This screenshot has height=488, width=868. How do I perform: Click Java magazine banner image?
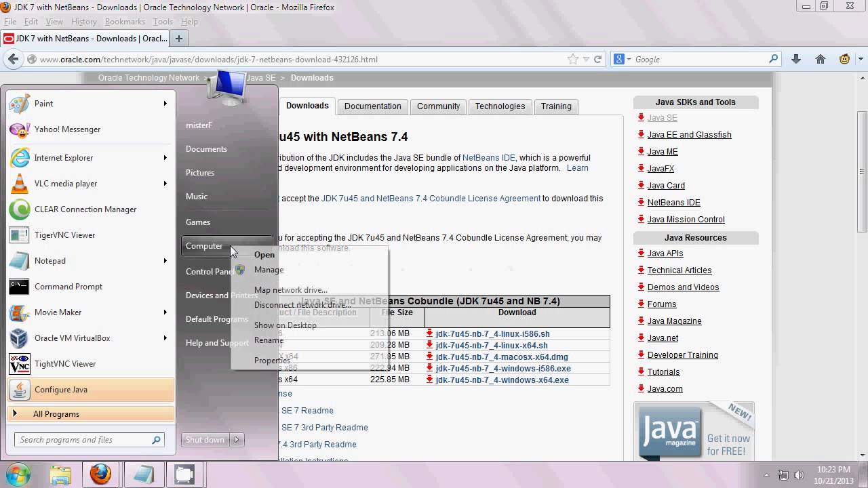click(x=694, y=432)
